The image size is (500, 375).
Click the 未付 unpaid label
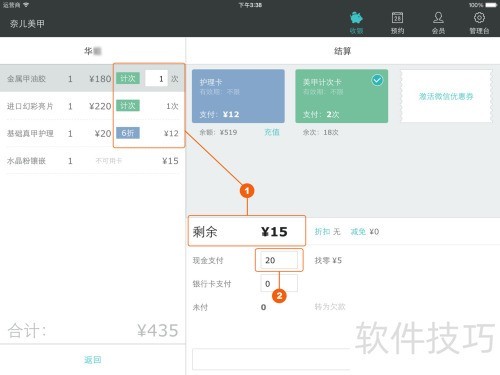[x=200, y=307]
